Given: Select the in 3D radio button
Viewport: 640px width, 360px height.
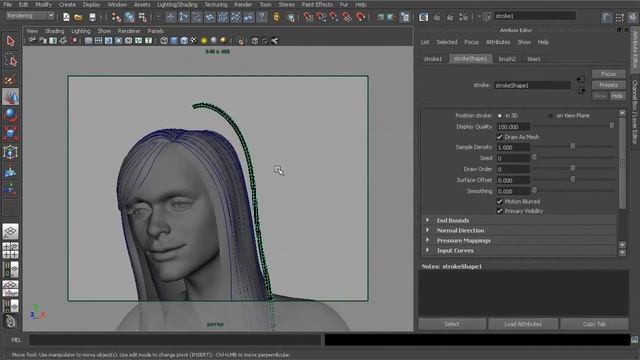Looking at the screenshot, I should pyautogui.click(x=500, y=116).
